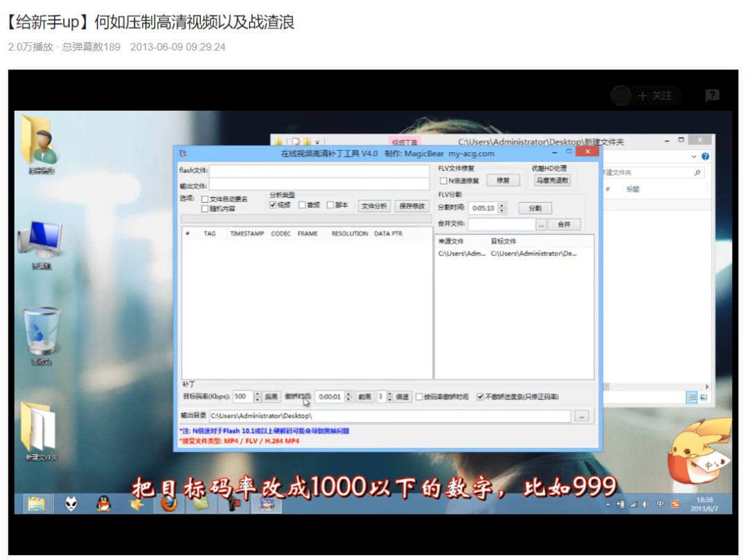This screenshot has width=748, height=560.
Task: Switch Explorer to details view icon
Action: (x=692, y=397)
